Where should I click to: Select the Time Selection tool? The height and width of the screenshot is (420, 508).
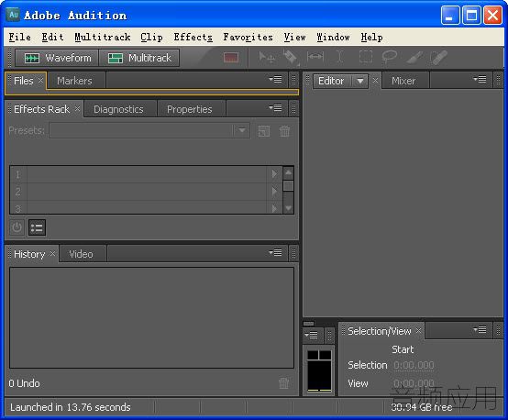339,57
